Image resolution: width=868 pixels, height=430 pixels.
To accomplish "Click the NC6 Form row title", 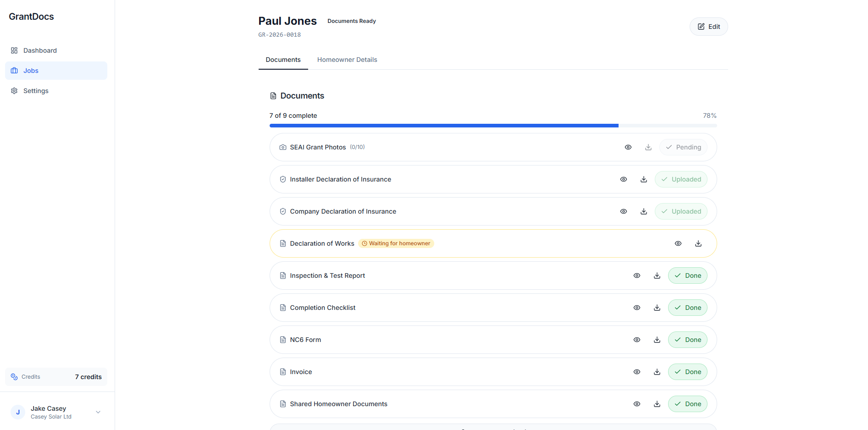I will 305,340.
